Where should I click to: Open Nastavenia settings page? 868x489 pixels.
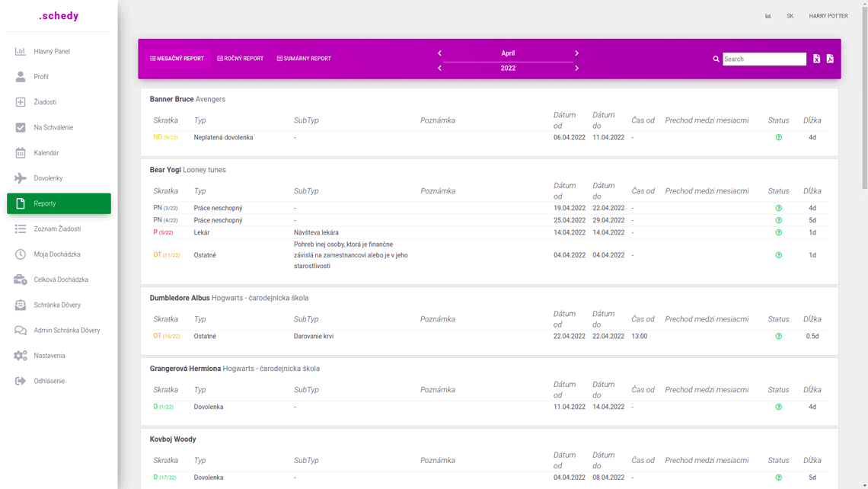(x=49, y=356)
